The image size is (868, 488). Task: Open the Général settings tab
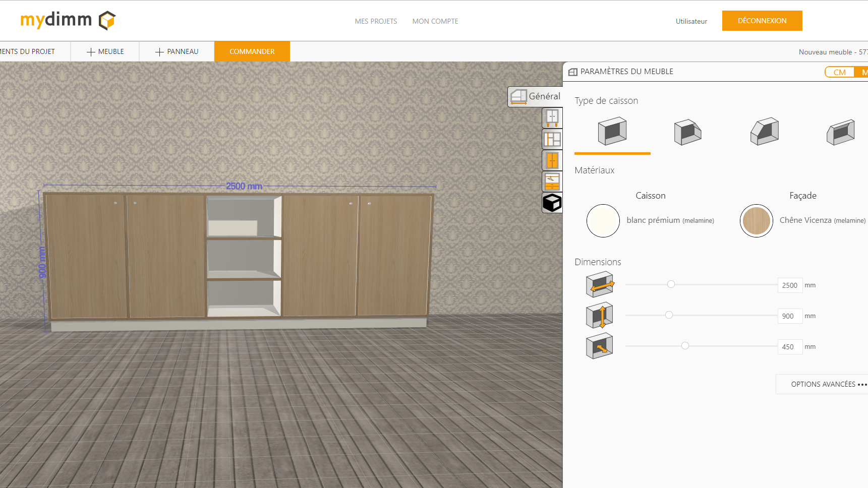(535, 96)
